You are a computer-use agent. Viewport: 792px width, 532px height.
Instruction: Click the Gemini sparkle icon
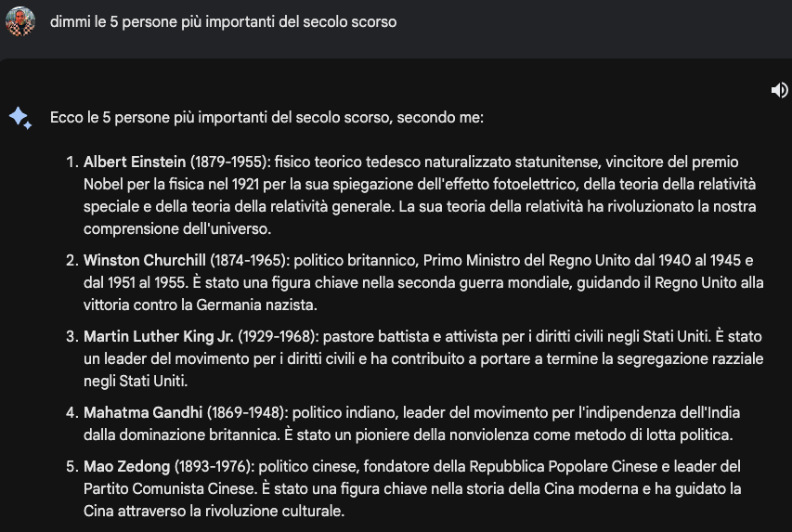pyautogui.click(x=20, y=118)
